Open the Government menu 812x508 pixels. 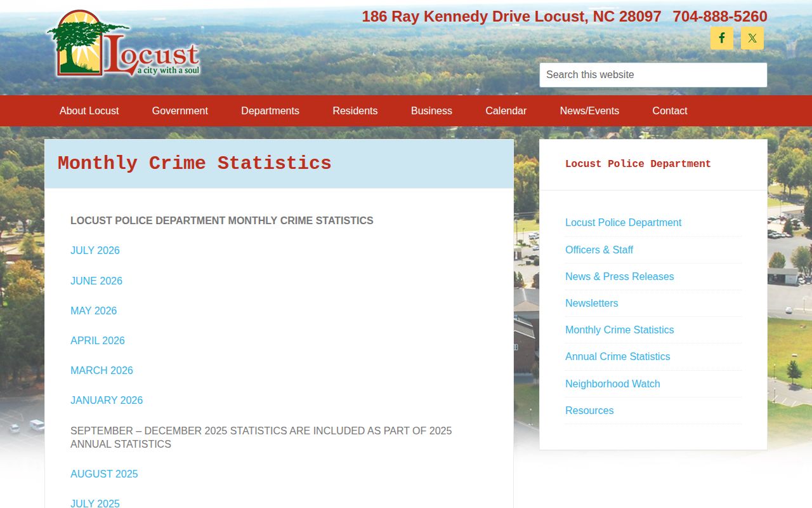(180, 110)
